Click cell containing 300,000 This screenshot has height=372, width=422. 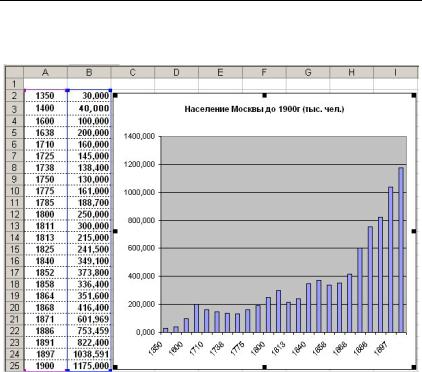tap(89, 226)
